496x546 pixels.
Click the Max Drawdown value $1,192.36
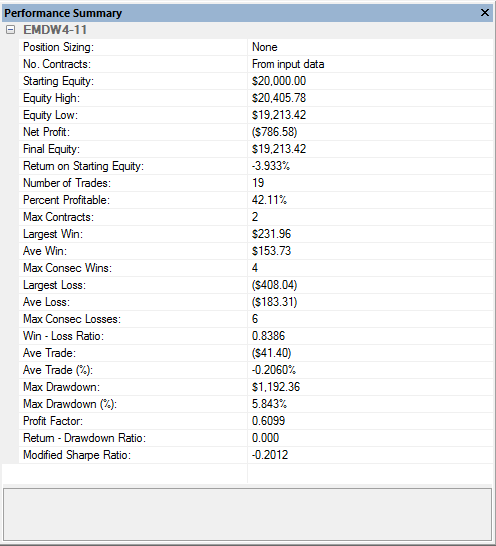(x=276, y=387)
